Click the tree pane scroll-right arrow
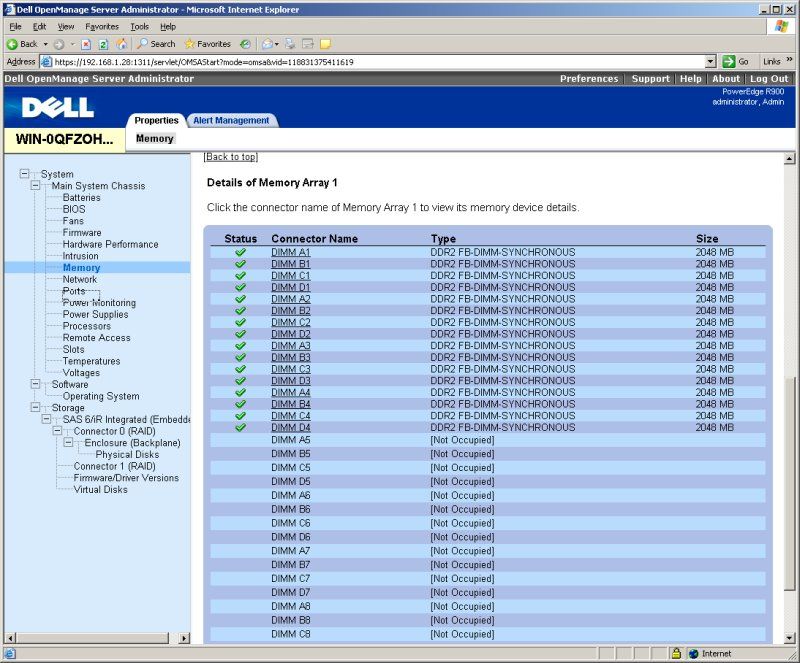Image resolution: width=800 pixels, height=663 pixels. 184,638
